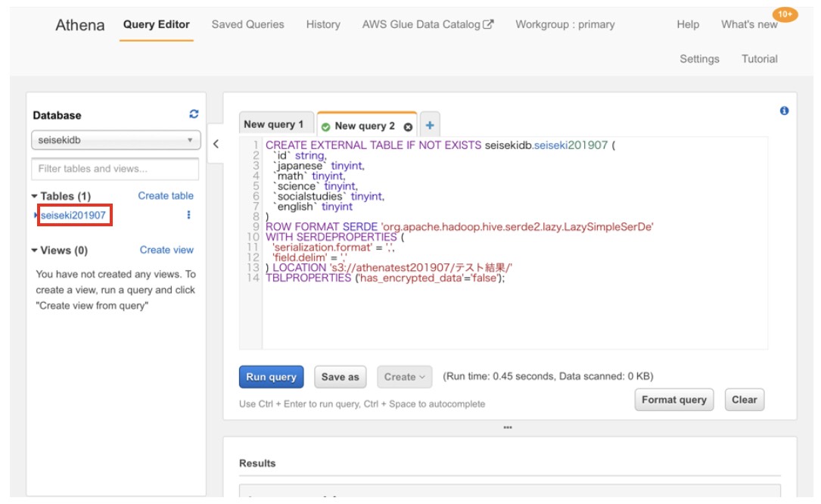The width and height of the screenshot is (821, 504).
Task: Click the Format query button
Action: (673, 400)
